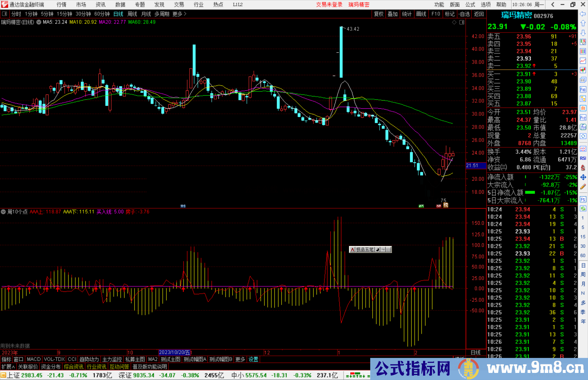Screen dimensions: 588x380
Task: Open the 版面 menu
Action: point(455,4)
